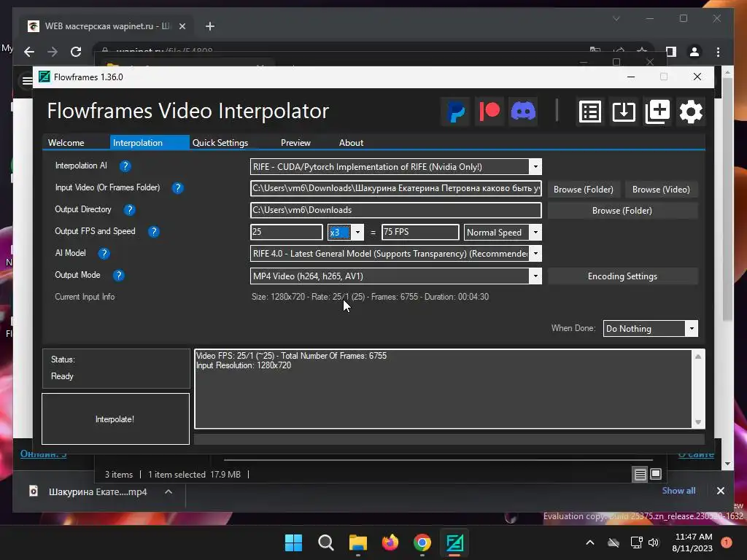Close the Chrome downloads bar

[720, 491]
